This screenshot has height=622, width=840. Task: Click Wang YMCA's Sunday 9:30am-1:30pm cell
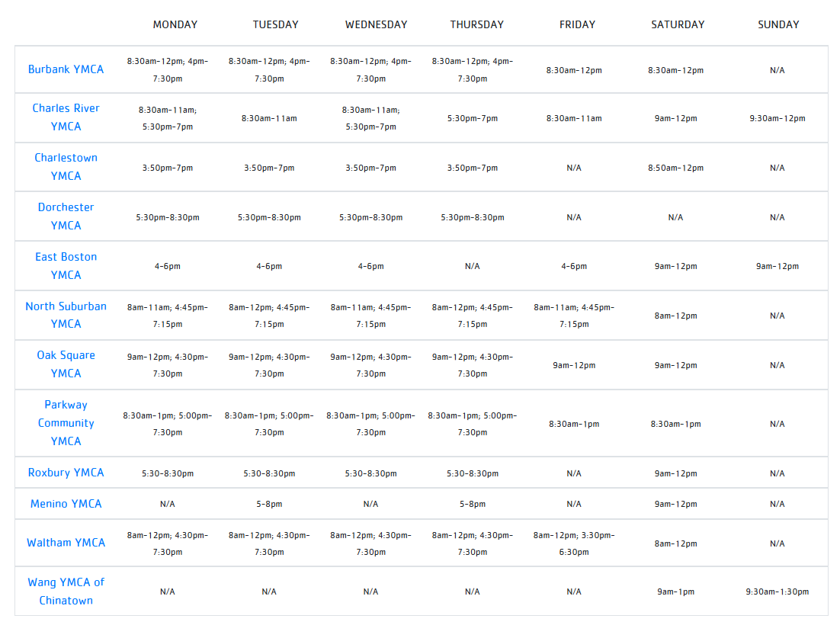[777, 592]
